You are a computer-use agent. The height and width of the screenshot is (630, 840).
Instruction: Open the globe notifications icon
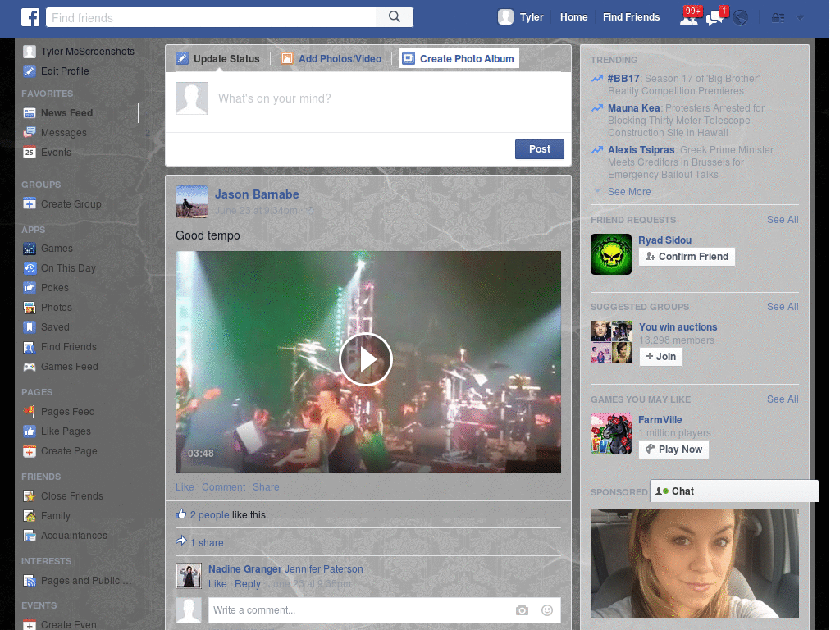[x=741, y=18]
